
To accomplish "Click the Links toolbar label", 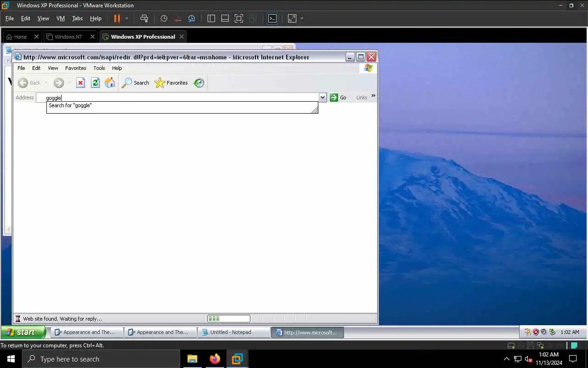I will pos(362,98).
